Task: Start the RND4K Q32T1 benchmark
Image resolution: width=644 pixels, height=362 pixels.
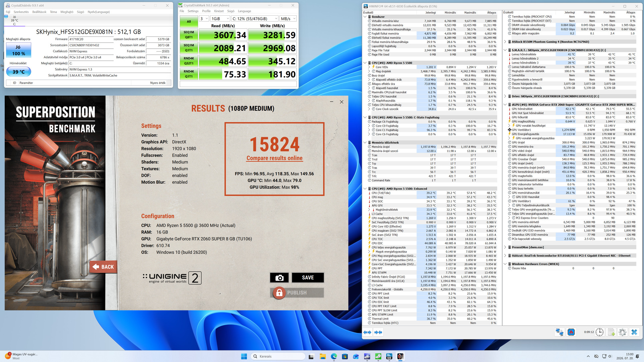Action: tap(189, 61)
